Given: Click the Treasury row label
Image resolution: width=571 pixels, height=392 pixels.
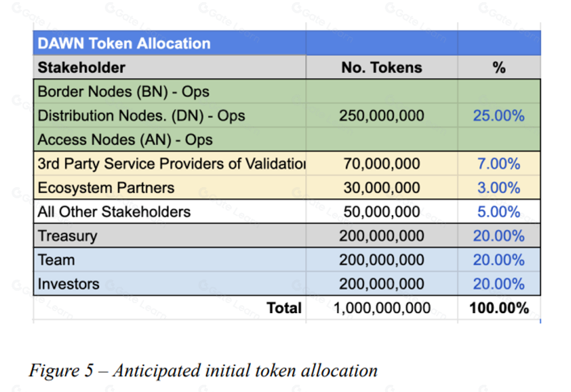Looking at the screenshot, I should 170,235.
